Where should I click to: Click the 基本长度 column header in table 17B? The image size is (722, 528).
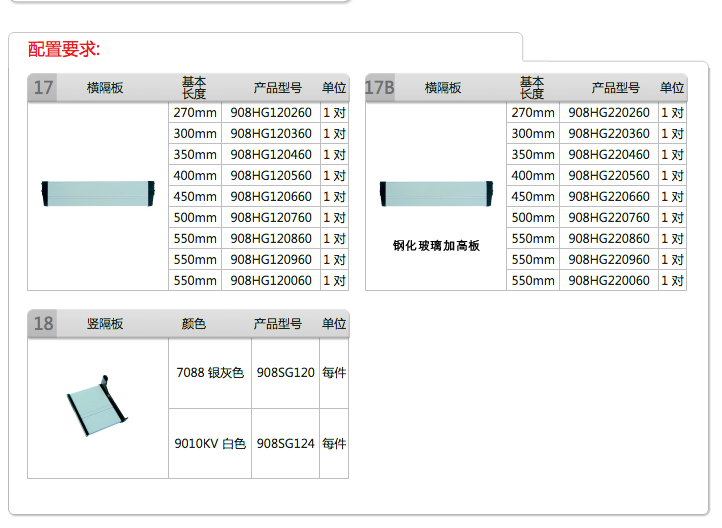[532, 88]
